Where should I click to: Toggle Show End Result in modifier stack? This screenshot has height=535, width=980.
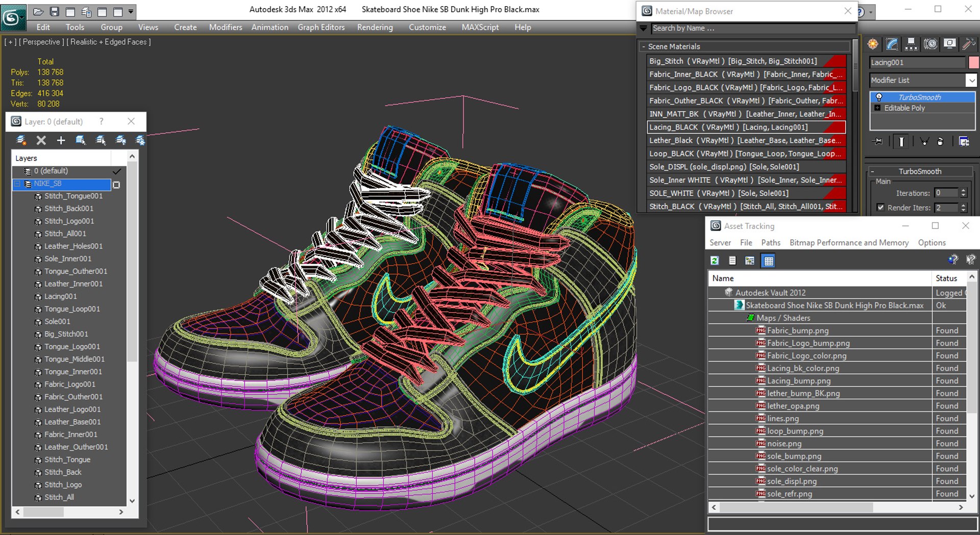901,141
